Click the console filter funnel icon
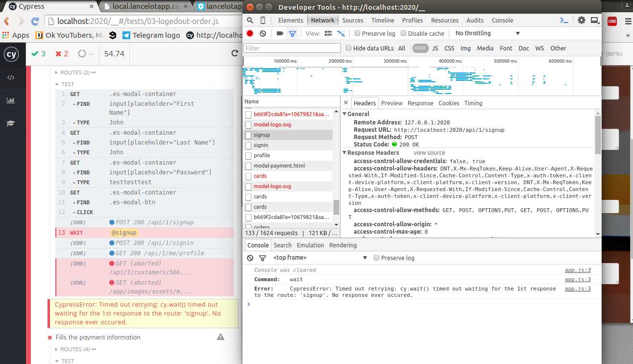This screenshot has height=364, width=633. click(x=263, y=258)
